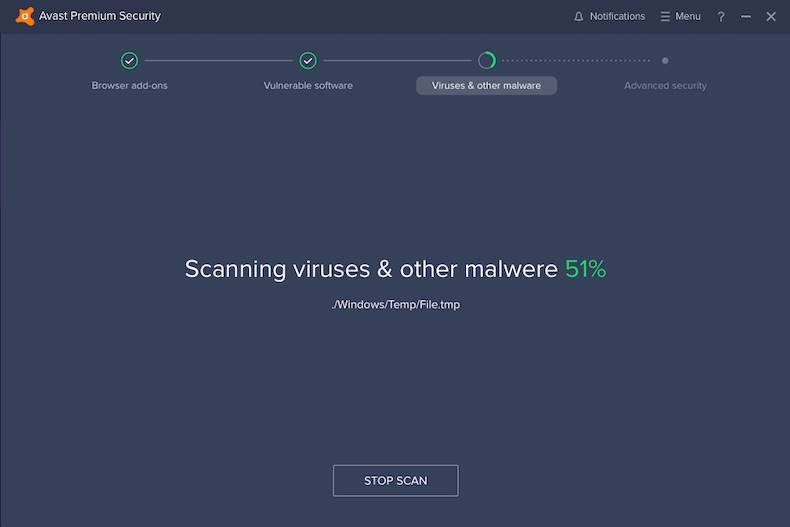Image resolution: width=790 pixels, height=527 pixels.
Task: Click the Advanced security step dot
Action: coord(665,61)
